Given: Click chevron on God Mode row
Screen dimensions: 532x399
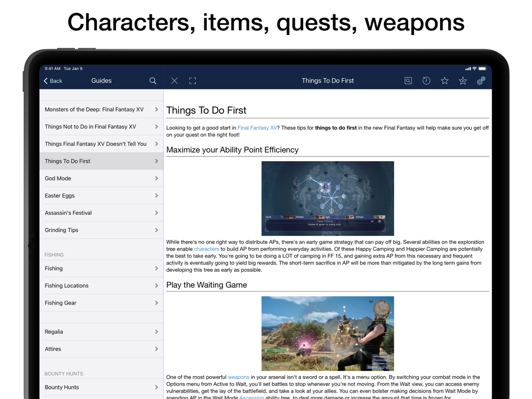Looking at the screenshot, I should tap(156, 178).
